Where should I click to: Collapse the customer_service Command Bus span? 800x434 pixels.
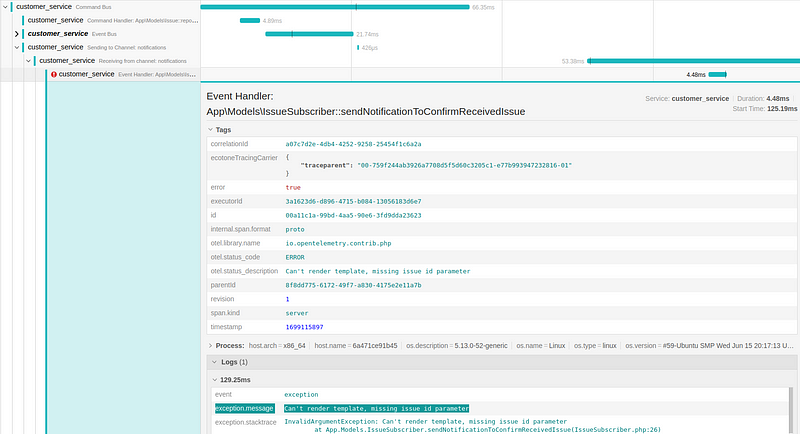tap(5, 7)
